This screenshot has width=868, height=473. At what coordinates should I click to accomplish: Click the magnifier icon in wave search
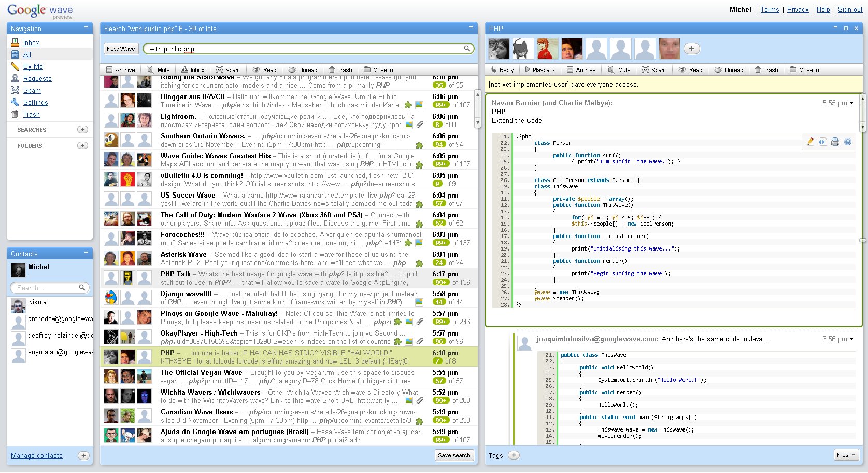point(467,49)
